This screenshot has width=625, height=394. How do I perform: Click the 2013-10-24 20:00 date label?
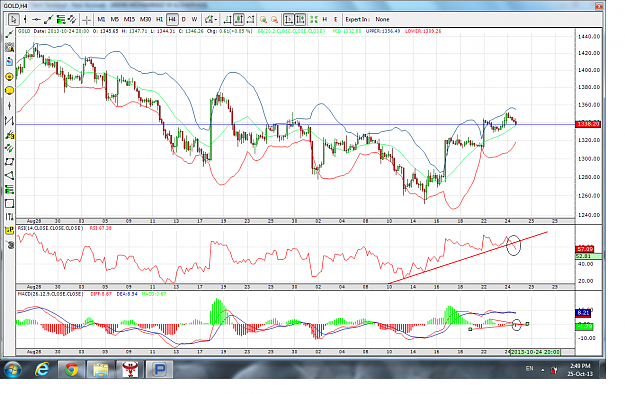click(535, 352)
